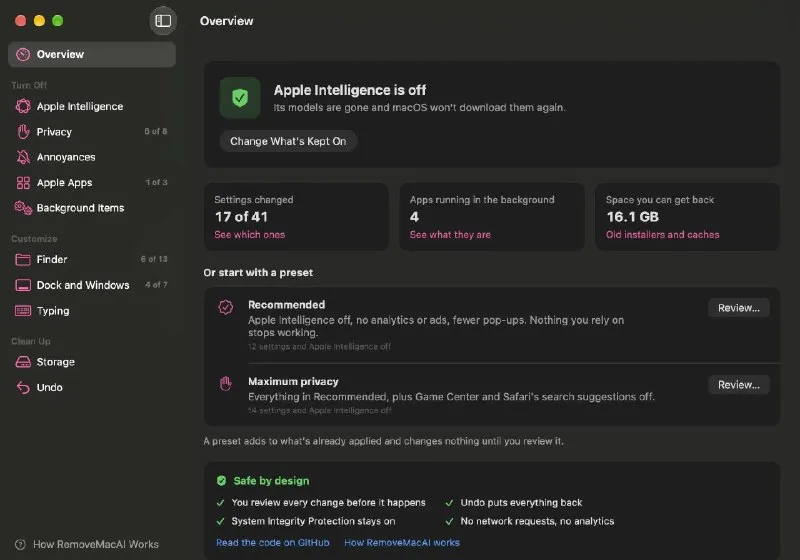Toggle the sidebar visibility icon

pyautogui.click(x=163, y=21)
